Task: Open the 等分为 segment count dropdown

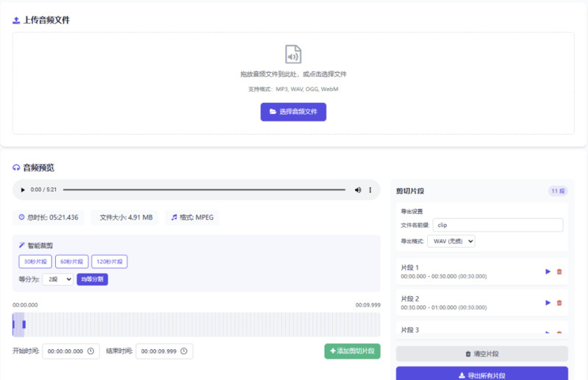Action: point(58,279)
